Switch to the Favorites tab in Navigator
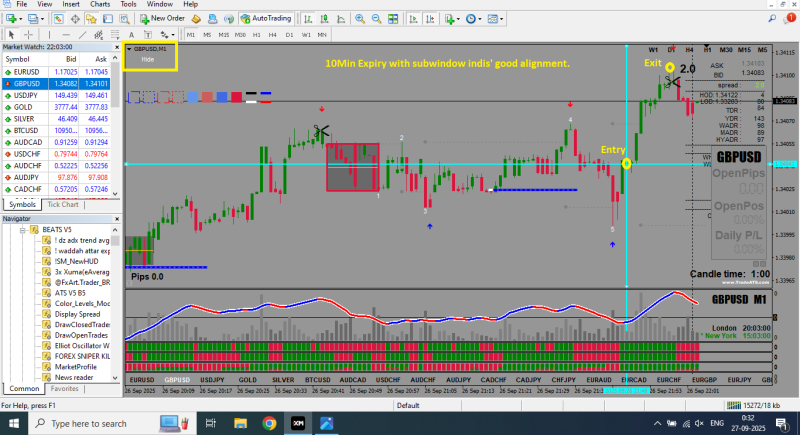The image size is (800, 435). (65, 389)
